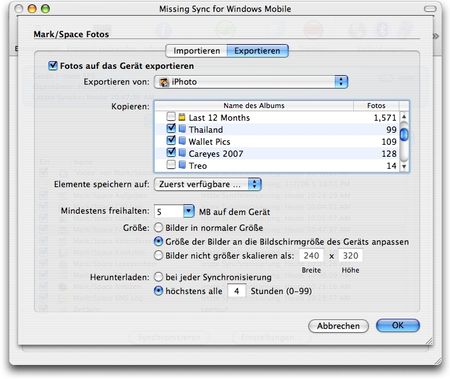Image resolution: width=450 pixels, height=379 pixels.
Task: Click the Treo album icon
Action: pyautogui.click(x=182, y=165)
